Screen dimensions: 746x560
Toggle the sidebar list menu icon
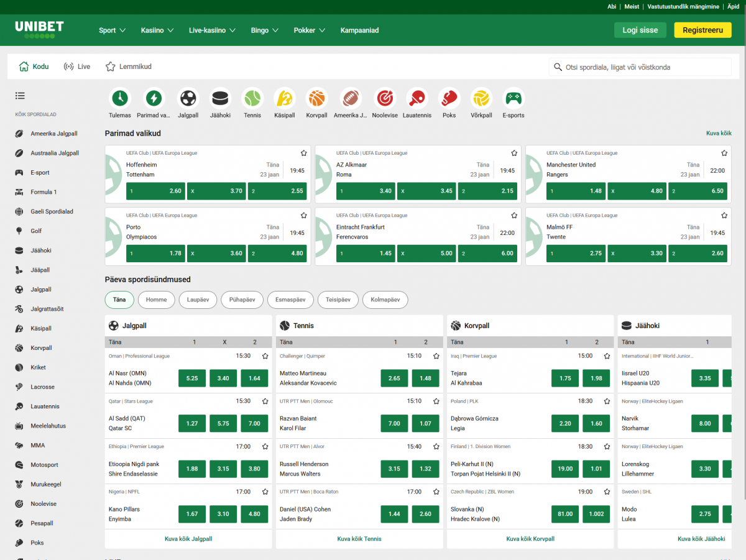tap(20, 96)
